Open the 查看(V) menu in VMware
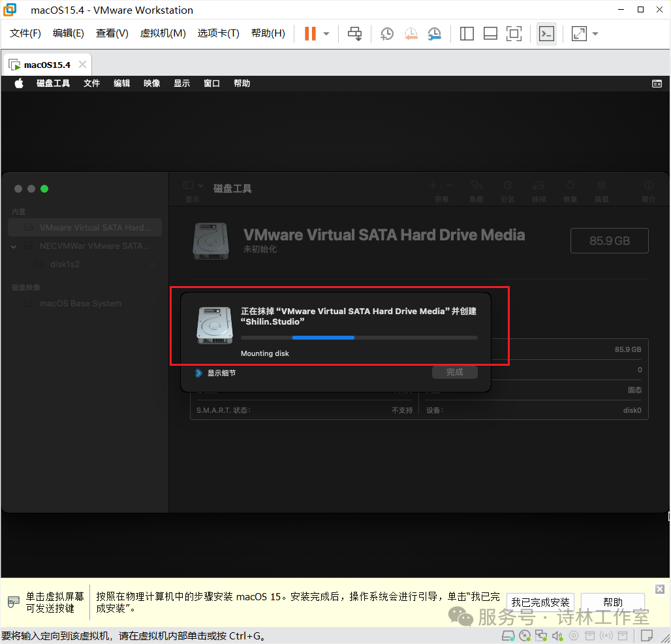The width and height of the screenshot is (671, 644). coord(112,33)
